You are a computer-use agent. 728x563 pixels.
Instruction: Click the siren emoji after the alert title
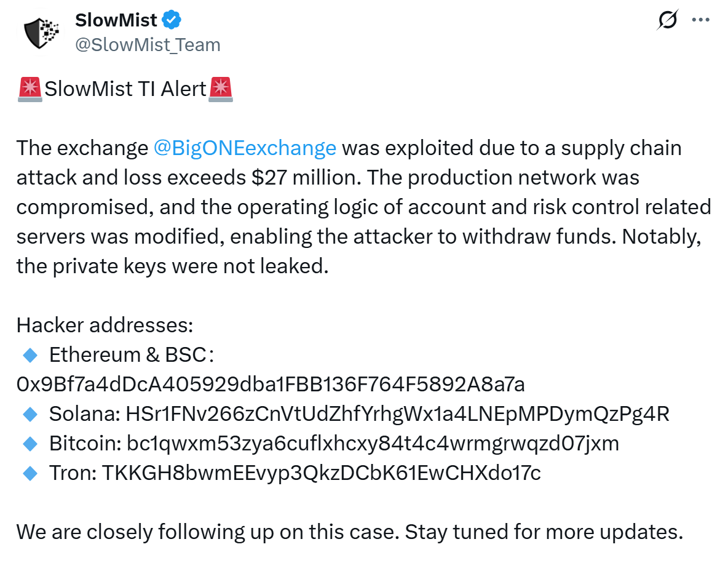(221, 89)
